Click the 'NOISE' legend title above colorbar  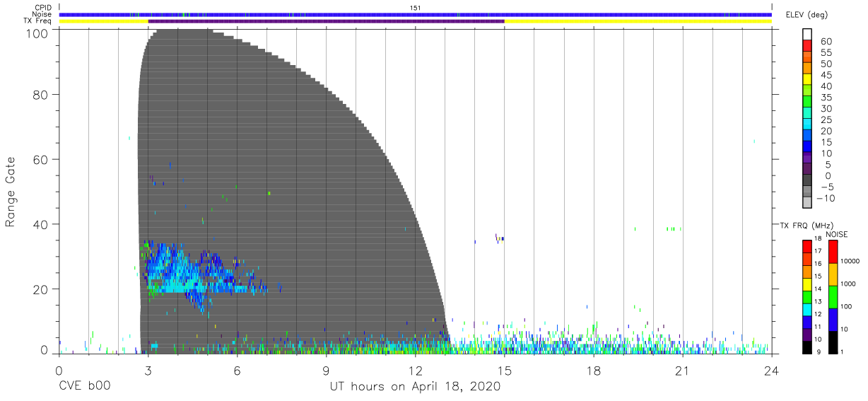click(x=837, y=233)
